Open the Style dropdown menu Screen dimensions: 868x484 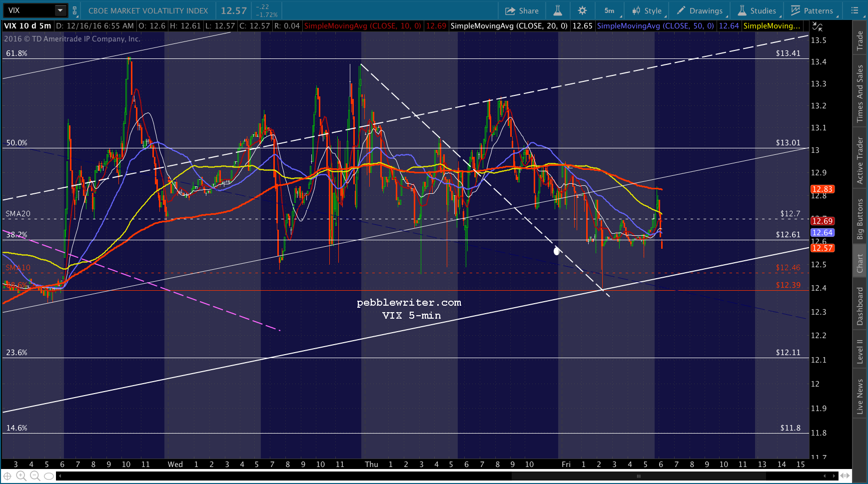pyautogui.click(x=647, y=10)
